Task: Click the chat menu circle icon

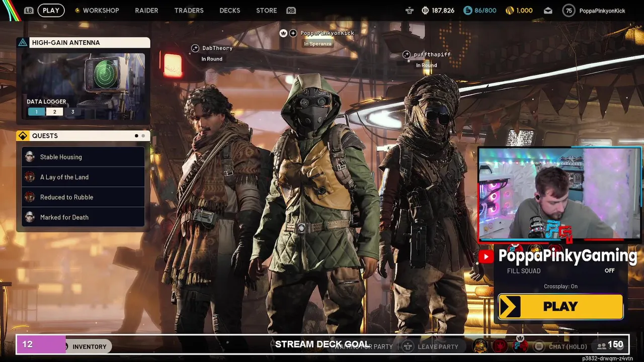Action: 539,346
